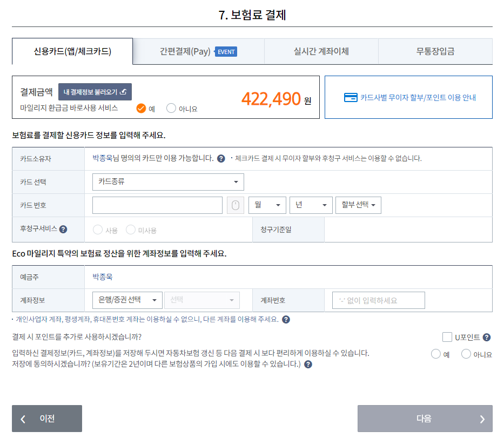This screenshot has width=504, height=438.
Task: Select 미사용 for 후청구서비스
Action: pyautogui.click(x=131, y=230)
